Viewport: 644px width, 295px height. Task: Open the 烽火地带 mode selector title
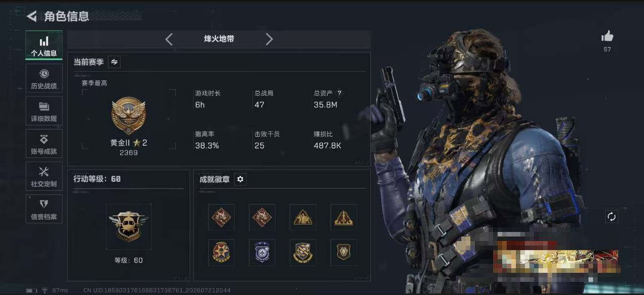tap(219, 39)
